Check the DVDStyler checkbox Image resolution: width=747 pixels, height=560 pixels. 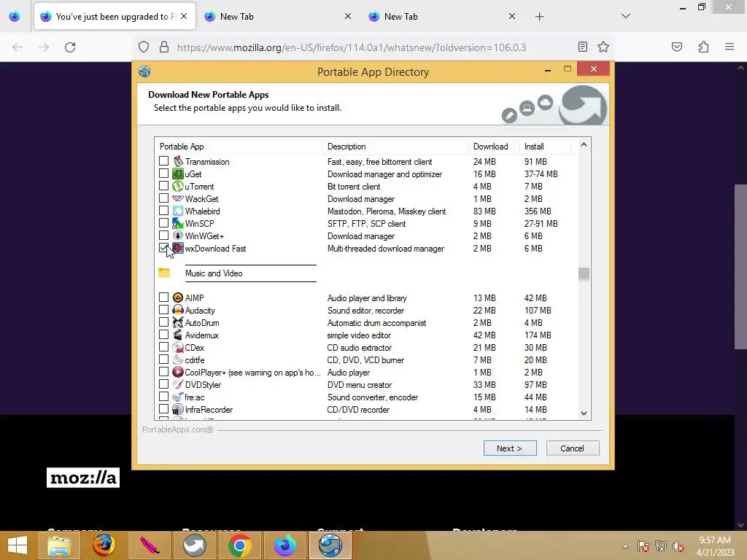point(163,384)
